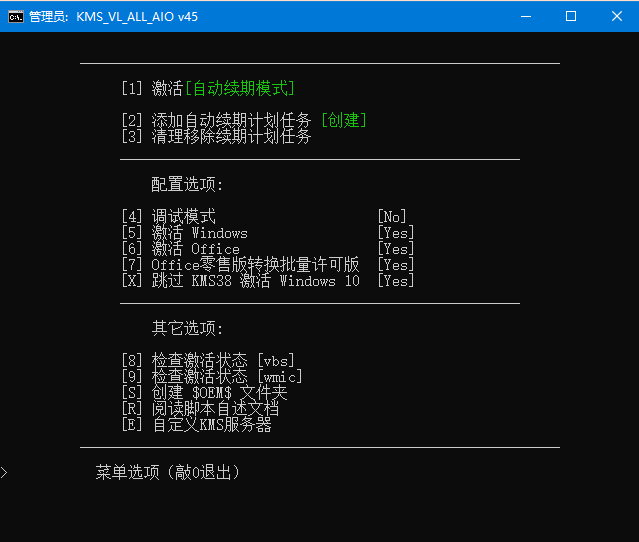Click [Yes] value beside Office零售版转换批量许可版
639x542 pixels.
(396, 265)
